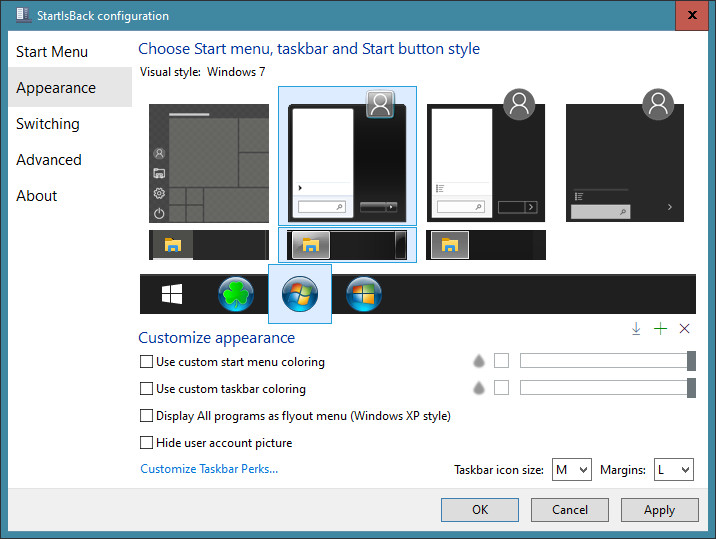Click the taskbar opacity slider

pyautogui.click(x=608, y=388)
